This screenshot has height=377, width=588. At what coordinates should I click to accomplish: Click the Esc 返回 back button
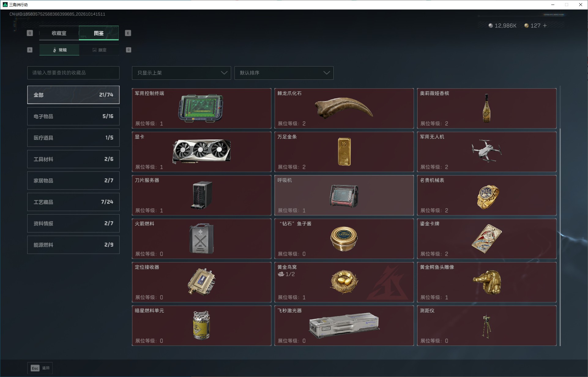(40, 368)
